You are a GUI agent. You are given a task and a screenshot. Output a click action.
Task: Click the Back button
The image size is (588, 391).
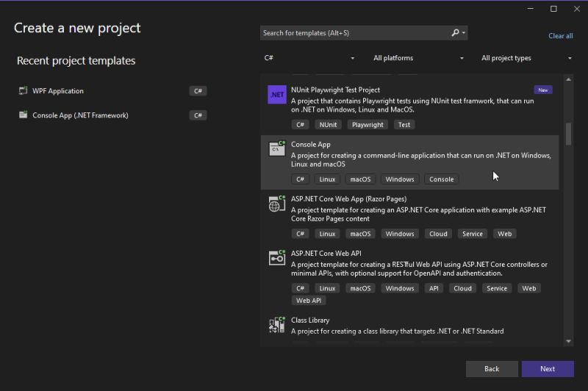(492, 369)
